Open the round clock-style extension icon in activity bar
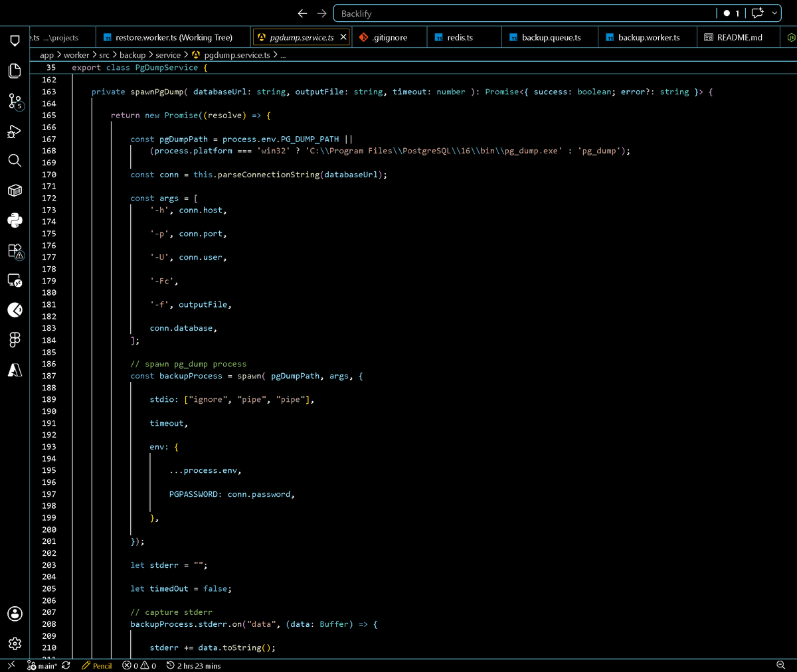Image resolution: width=797 pixels, height=672 pixels. [x=15, y=310]
